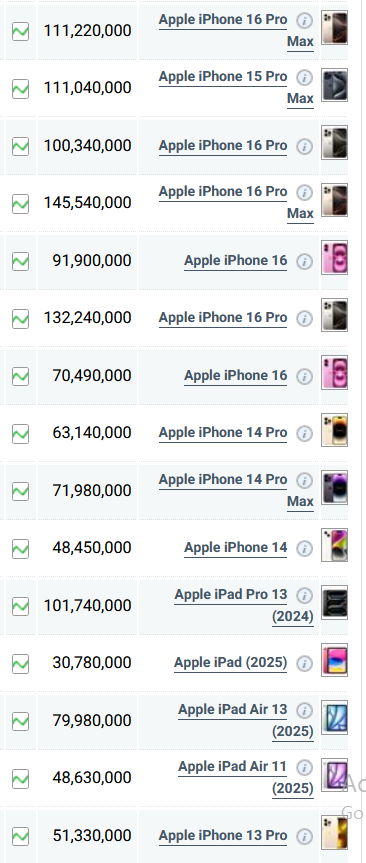Click info icon next to iPhone 15 Pro Max
Screen dimensions: 366x863
[304, 78]
